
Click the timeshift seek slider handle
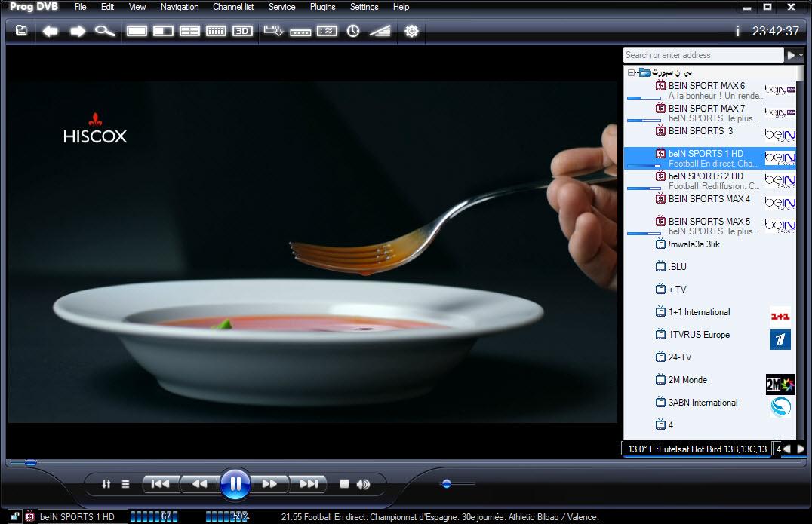[x=30, y=462]
